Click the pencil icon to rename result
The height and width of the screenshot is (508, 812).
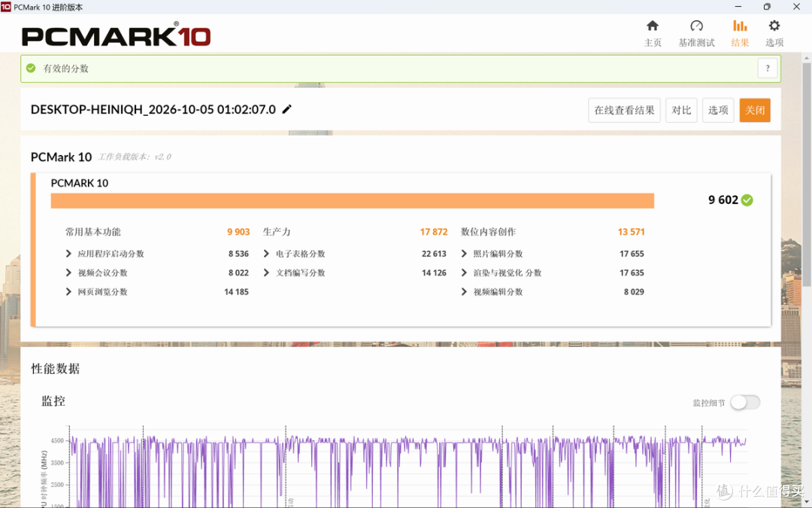coord(287,109)
